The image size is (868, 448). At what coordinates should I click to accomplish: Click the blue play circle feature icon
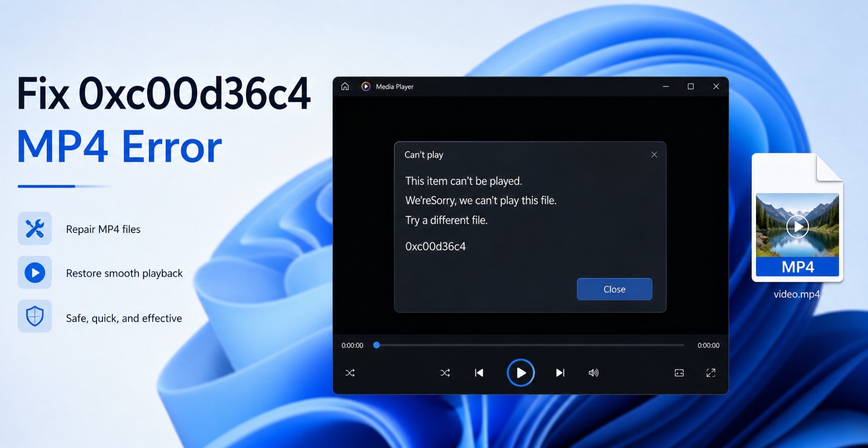35,273
